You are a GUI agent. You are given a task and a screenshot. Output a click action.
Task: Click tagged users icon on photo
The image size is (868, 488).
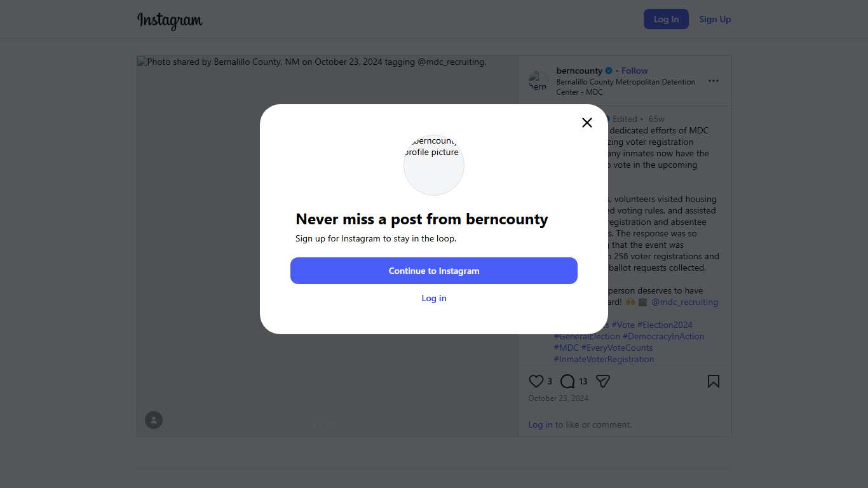[154, 420]
